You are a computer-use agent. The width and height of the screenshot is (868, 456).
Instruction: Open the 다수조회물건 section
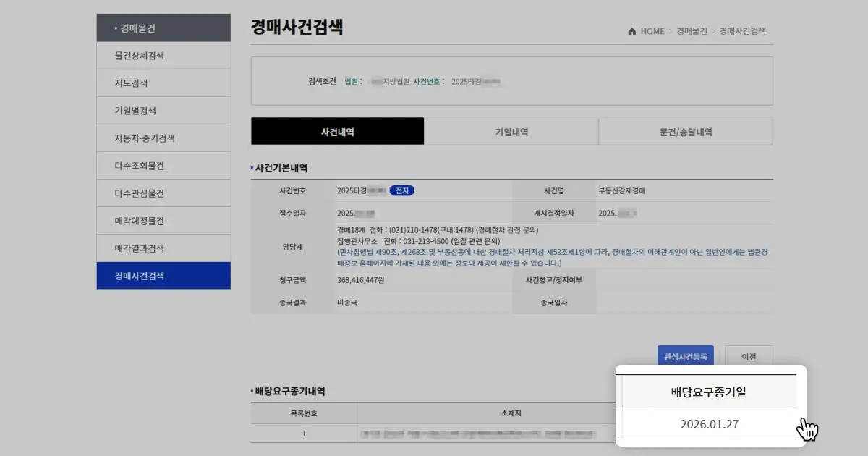163,165
